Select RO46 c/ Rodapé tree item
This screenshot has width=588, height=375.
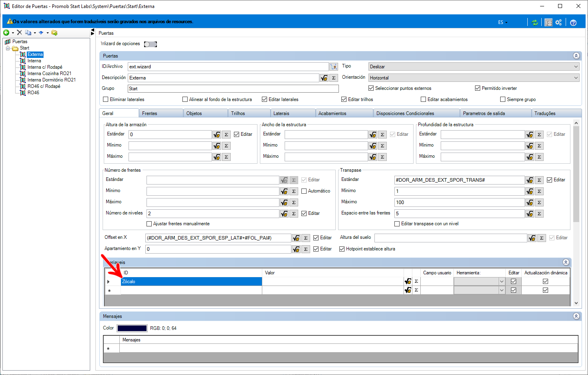(44, 86)
